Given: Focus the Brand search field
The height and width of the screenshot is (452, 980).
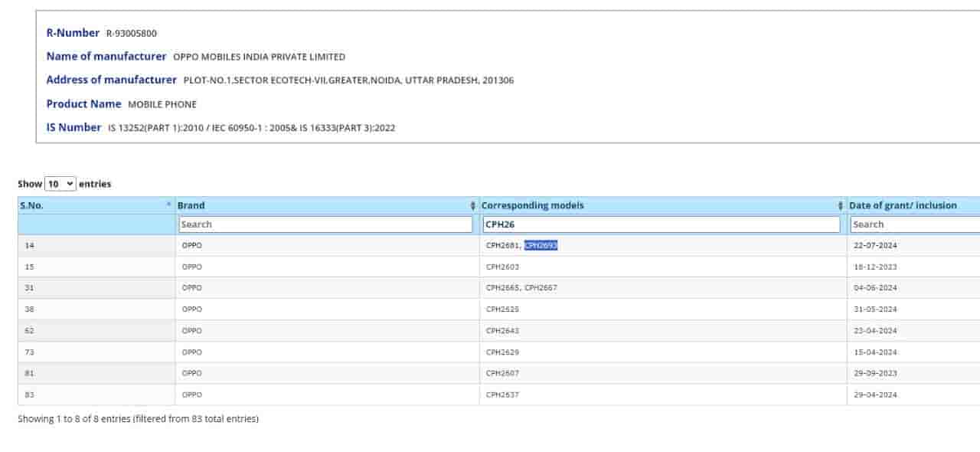Looking at the screenshot, I should tap(325, 224).
